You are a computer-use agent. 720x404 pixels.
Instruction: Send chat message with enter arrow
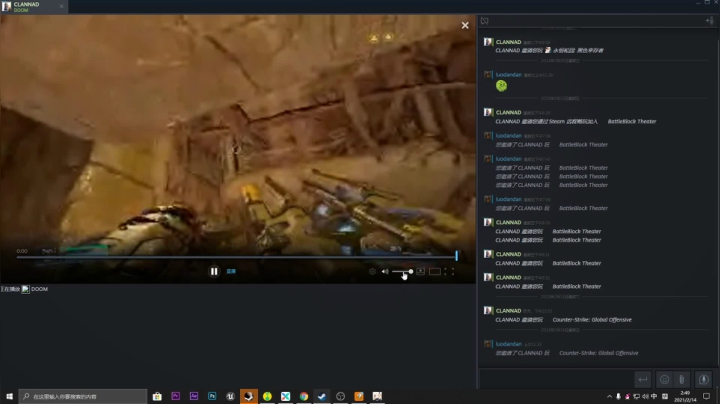click(x=643, y=379)
